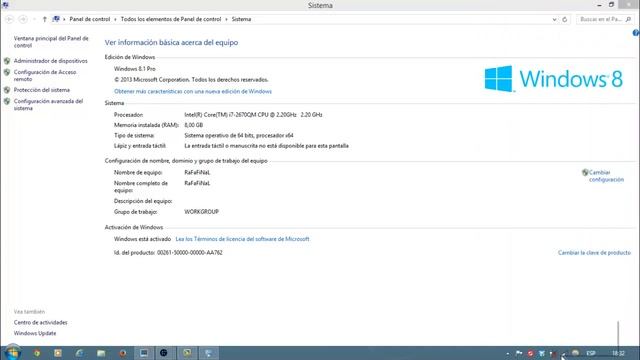Click the 18:32 taskbar clock
Viewport: 640px width, 360px height.
(x=618, y=353)
